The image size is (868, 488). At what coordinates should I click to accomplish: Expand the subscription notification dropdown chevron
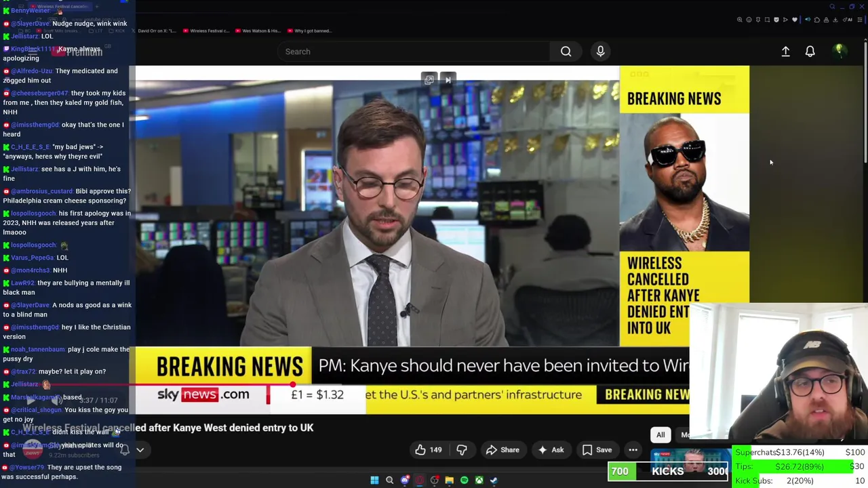[x=140, y=450]
